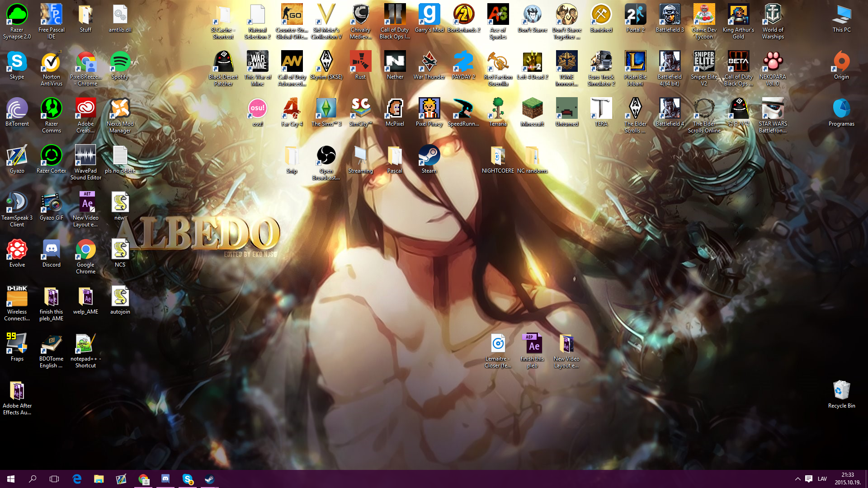The width and height of the screenshot is (868, 488).
Task: Open File Explorer from the taskbar
Action: click(99, 479)
